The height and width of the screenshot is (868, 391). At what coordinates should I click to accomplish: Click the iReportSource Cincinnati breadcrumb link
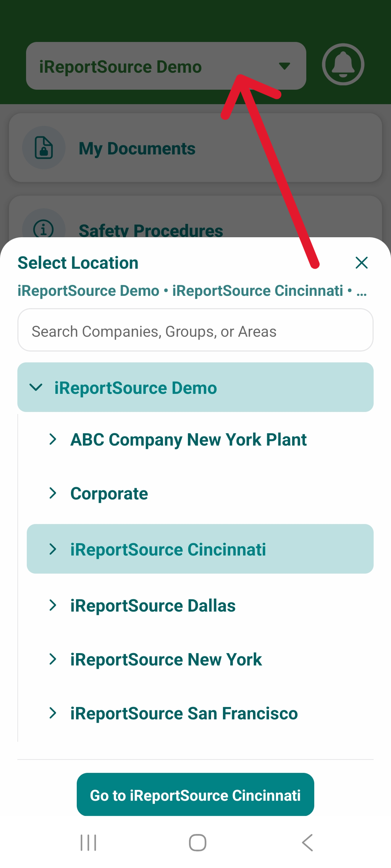(x=258, y=291)
